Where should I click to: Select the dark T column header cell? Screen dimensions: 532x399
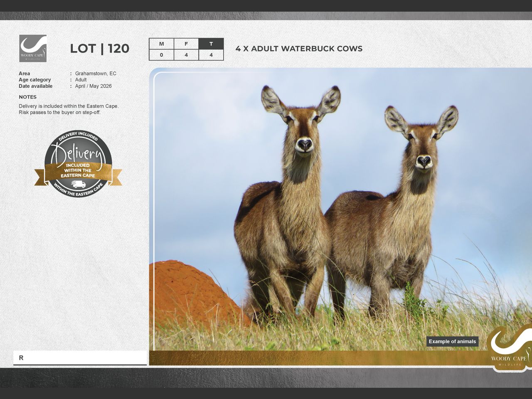(211, 44)
